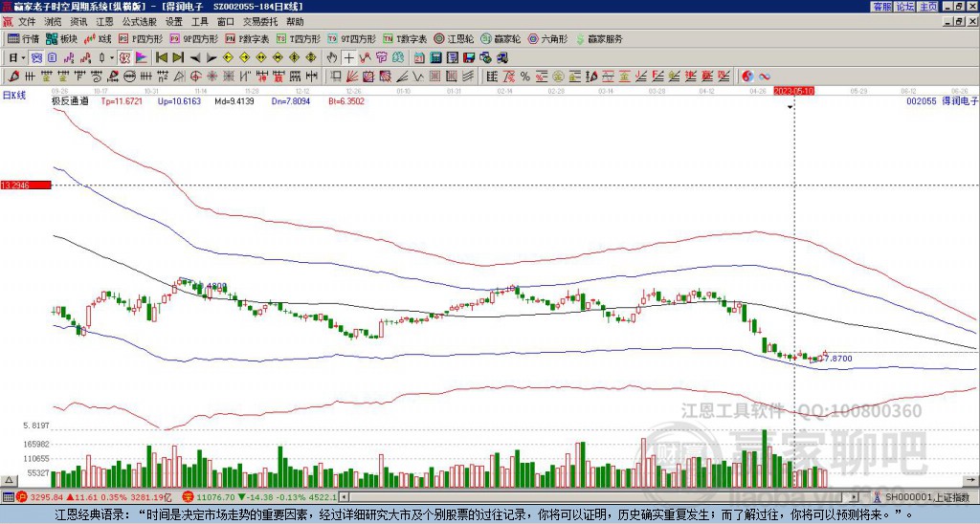The width and height of the screenshot is (980, 524).
Task: Click the 002055 得润电子 stock label
Action: click(942, 100)
